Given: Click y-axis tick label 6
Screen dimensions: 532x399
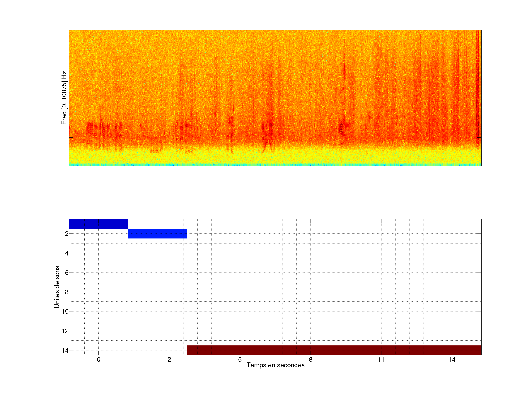Looking at the screenshot, I should [x=67, y=272].
